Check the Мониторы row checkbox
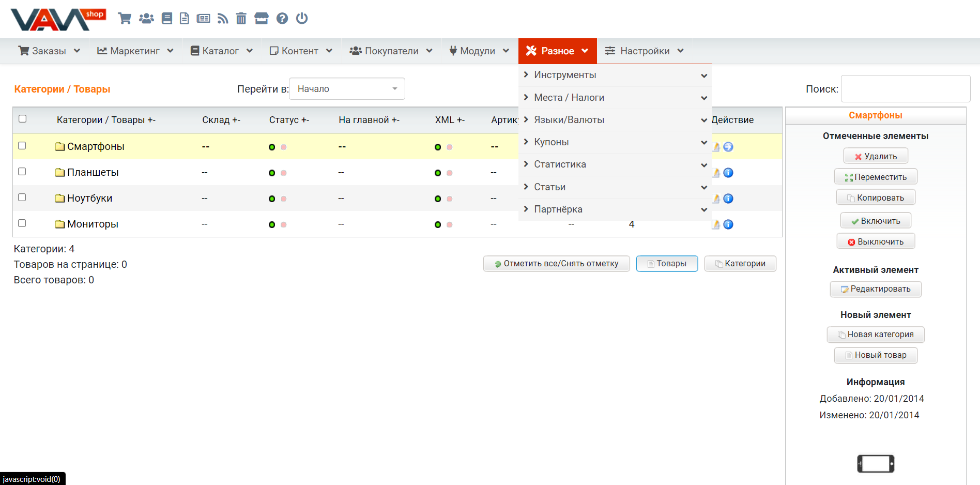 22,223
